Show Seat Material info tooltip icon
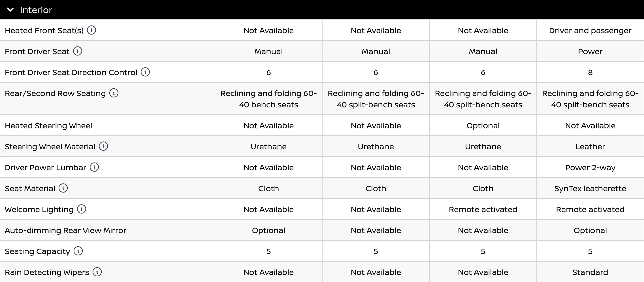Viewport: 644px width, 282px height. [63, 188]
